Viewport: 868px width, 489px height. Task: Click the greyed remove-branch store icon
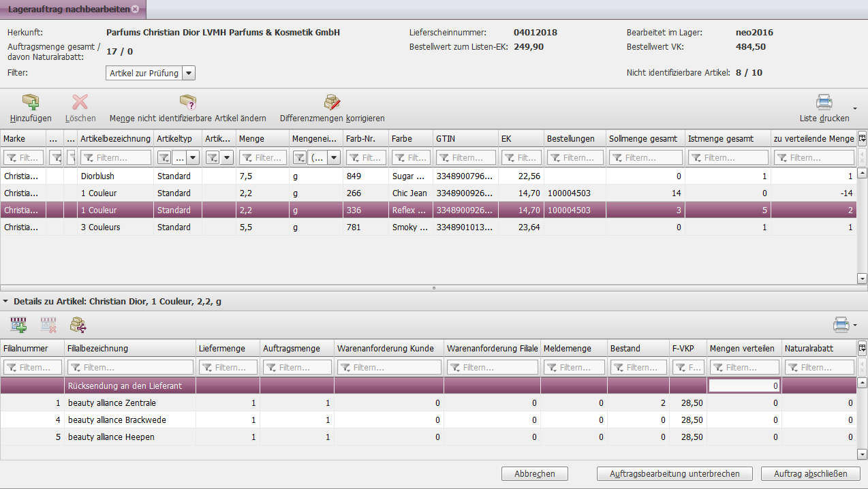point(48,325)
